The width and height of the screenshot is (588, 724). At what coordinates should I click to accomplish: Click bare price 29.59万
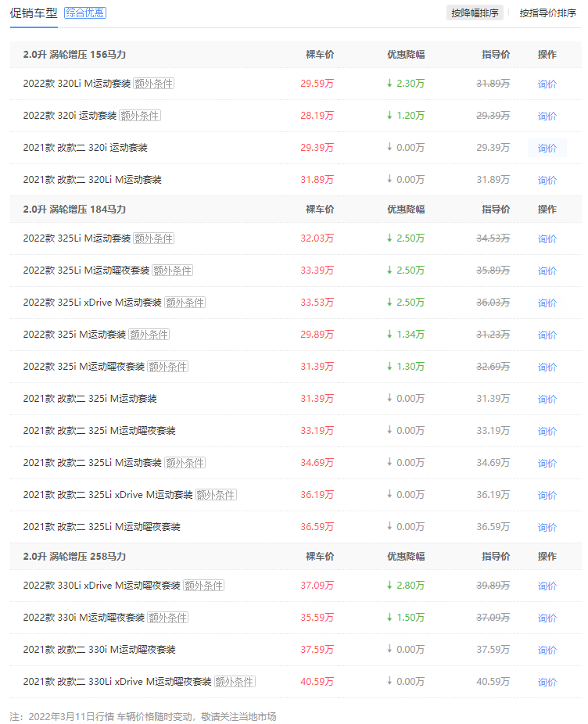tap(317, 84)
